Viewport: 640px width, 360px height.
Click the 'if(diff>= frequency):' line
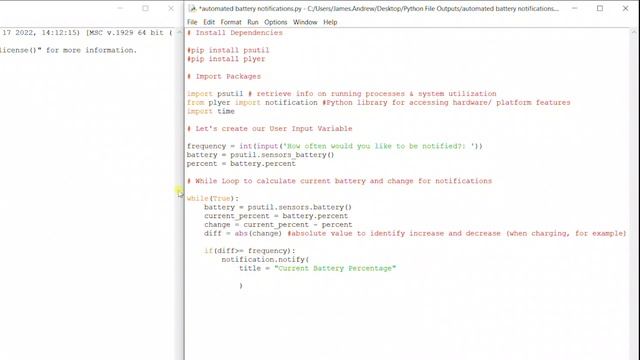point(249,251)
